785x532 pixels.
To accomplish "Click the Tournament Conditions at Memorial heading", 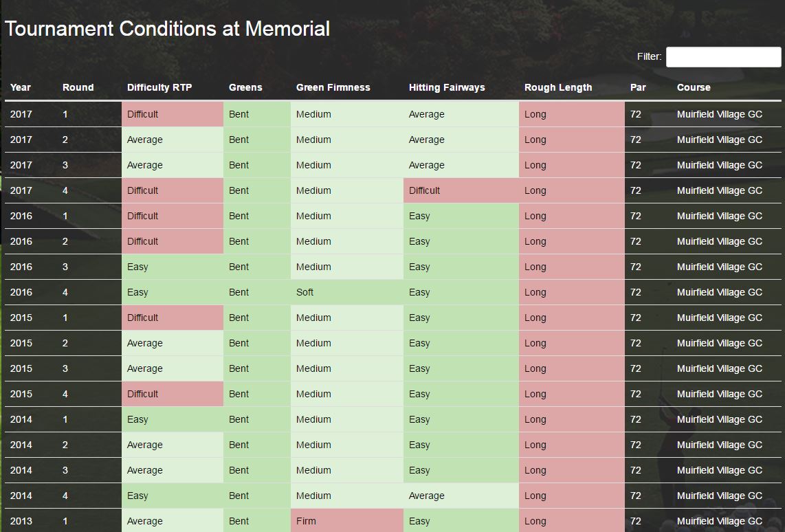I will pos(167,29).
